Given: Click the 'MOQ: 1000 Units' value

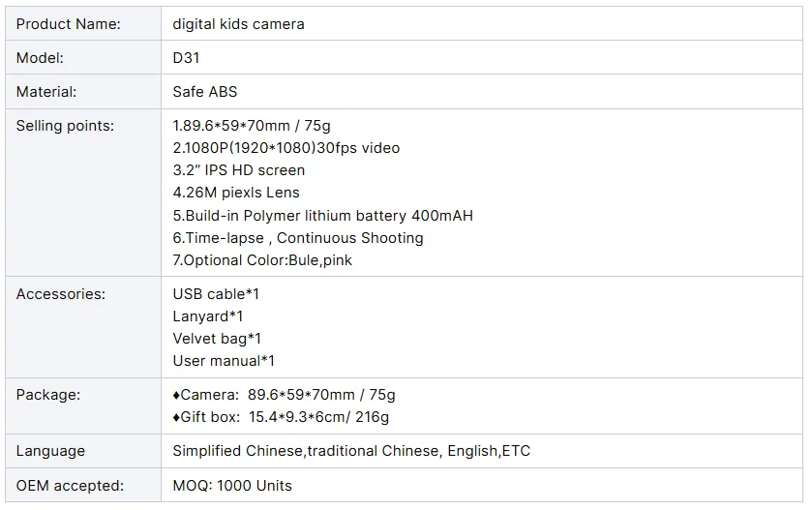Looking at the screenshot, I should (x=232, y=486).
